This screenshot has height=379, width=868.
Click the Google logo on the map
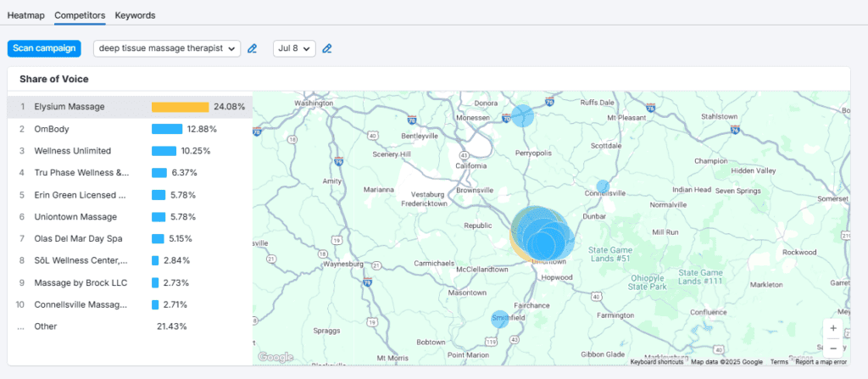pyautogui.click(x=275, y=358)
